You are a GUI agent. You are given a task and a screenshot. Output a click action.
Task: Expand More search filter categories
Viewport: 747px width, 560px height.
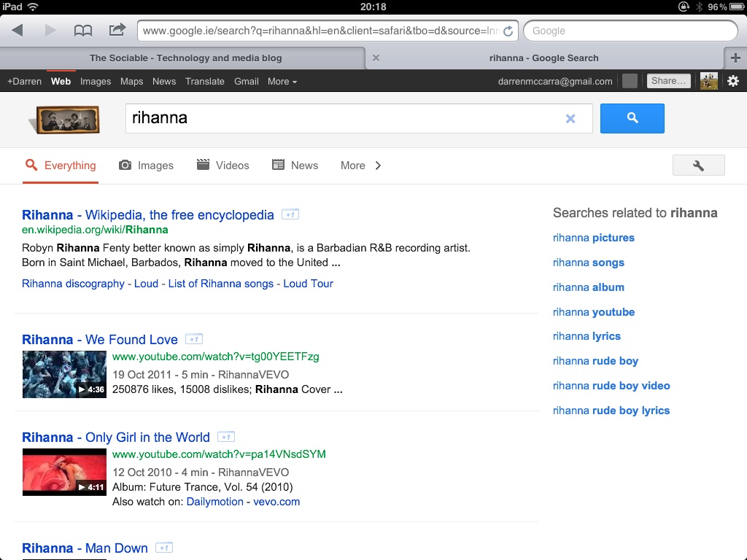(x=360, y=166)
